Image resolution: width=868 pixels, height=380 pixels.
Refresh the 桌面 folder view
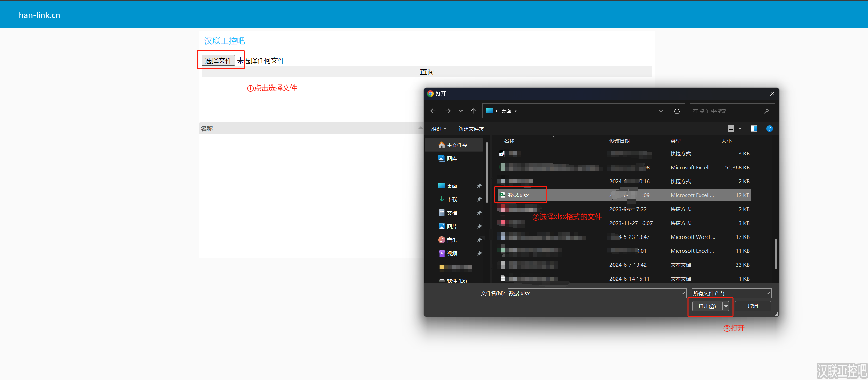(x=677, y=111)
